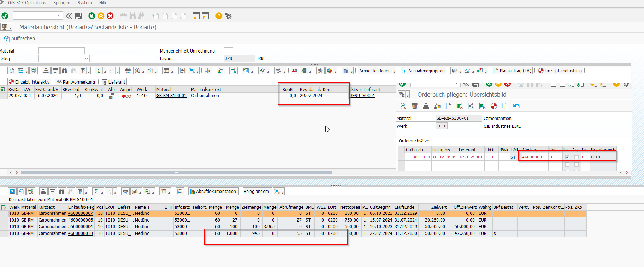Viewport: 644px width, 267px height.
Task: Click the green Enter checkmark icon
Action: pyautogui.click(x=5, y=16)
